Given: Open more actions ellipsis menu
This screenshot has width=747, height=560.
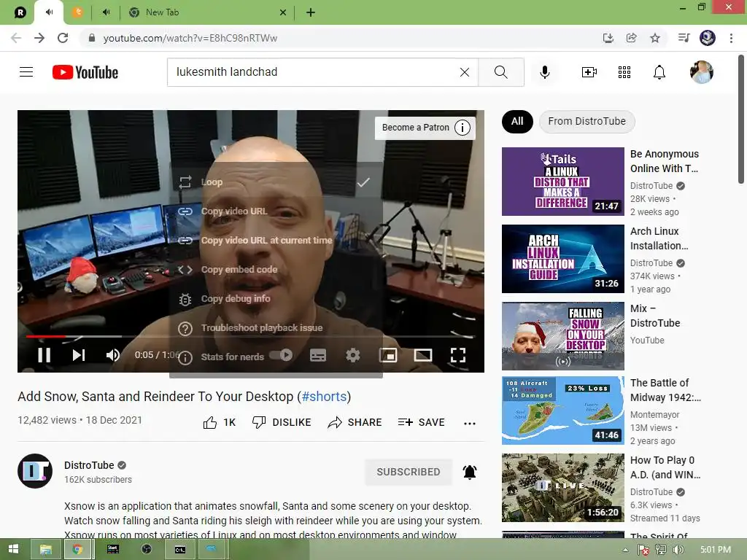Looking at the screenshot, I should (470, 424).
